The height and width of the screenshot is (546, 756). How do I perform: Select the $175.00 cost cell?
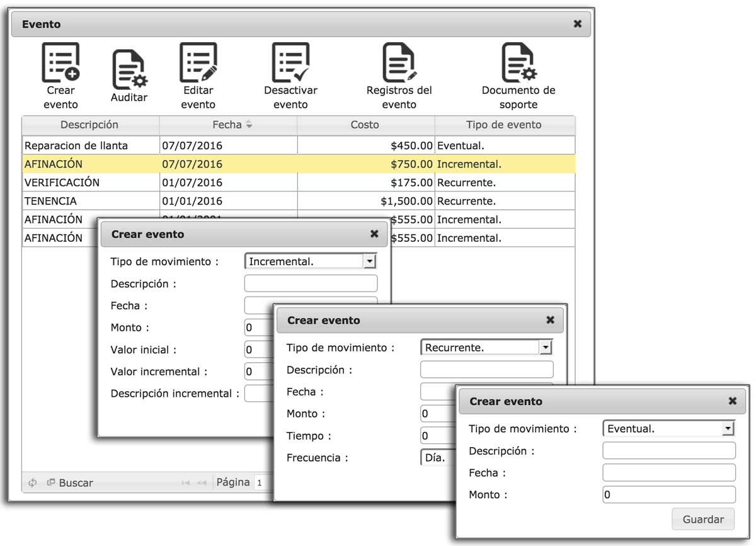tap(365, 183)
